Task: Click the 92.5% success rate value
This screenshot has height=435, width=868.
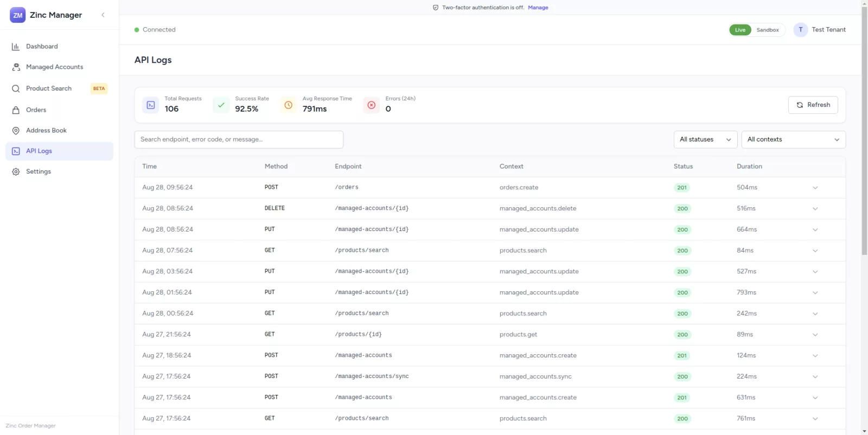Action: pos(246,109)
